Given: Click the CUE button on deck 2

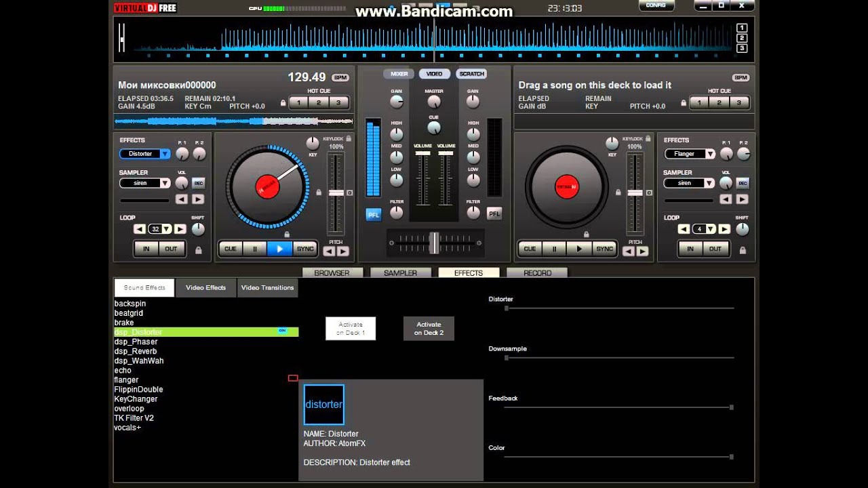Looking at the screenshot, I should (x=530, y=249).
